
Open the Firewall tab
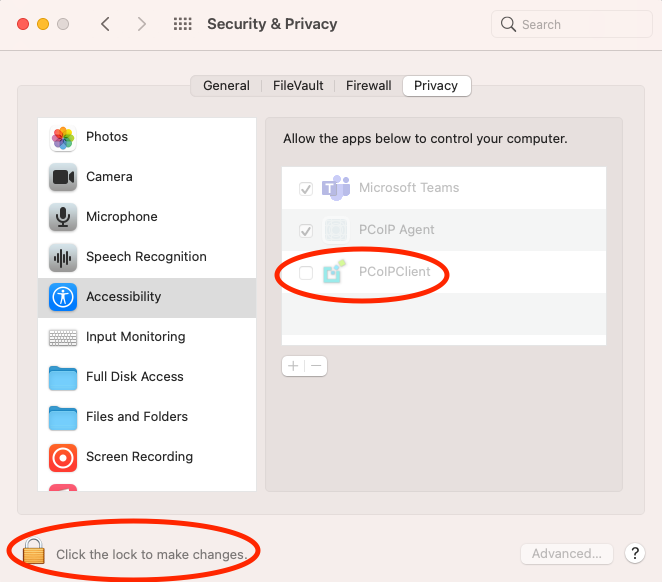pos(369,86)
